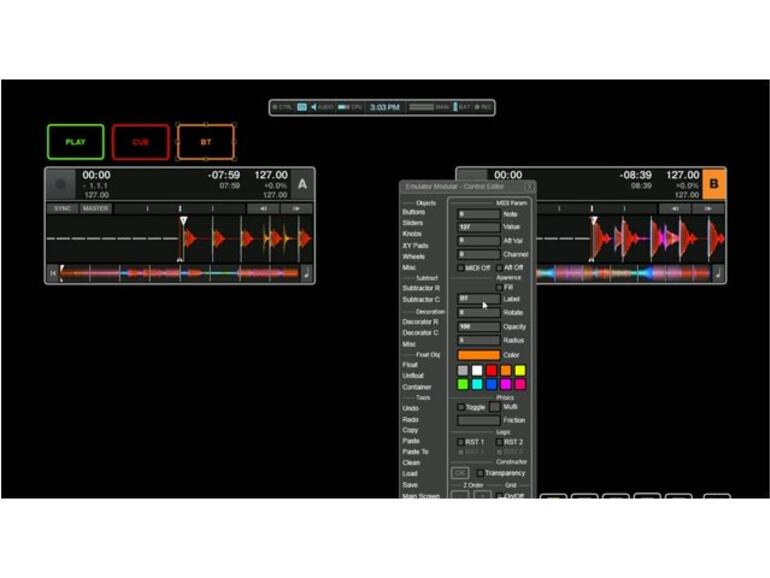Enable the MIDI Off checkbox
This screenshot has height=578, width=770.
(461, 268)
